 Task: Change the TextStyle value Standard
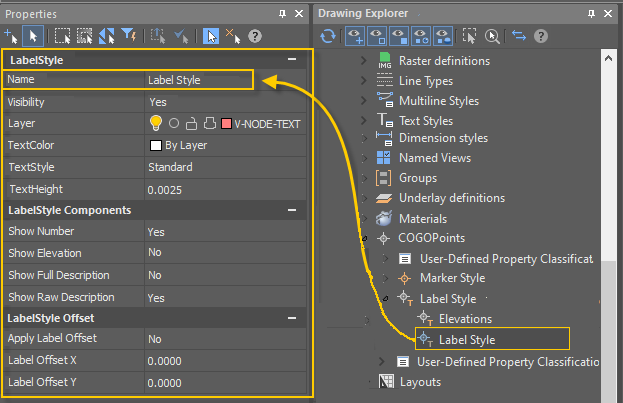click(225, 167)
